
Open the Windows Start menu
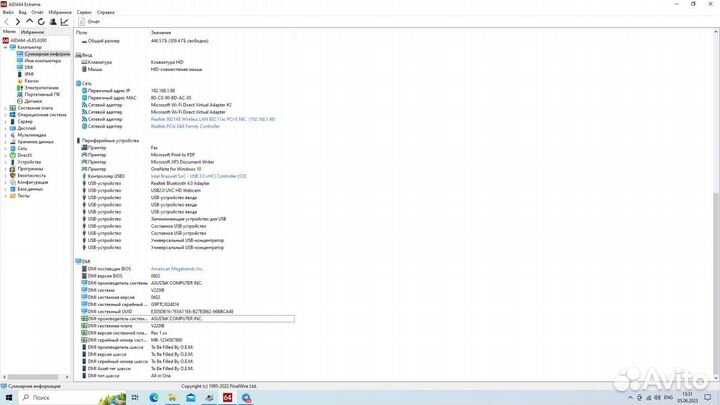click(9, 398)
